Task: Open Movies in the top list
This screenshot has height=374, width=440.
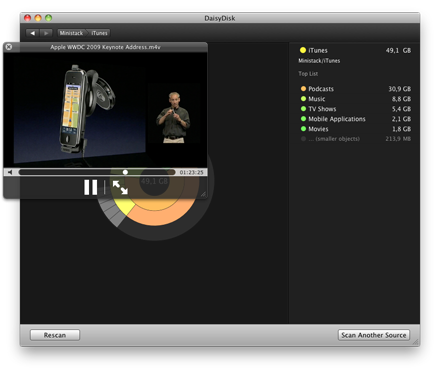Action: [355, 129]
